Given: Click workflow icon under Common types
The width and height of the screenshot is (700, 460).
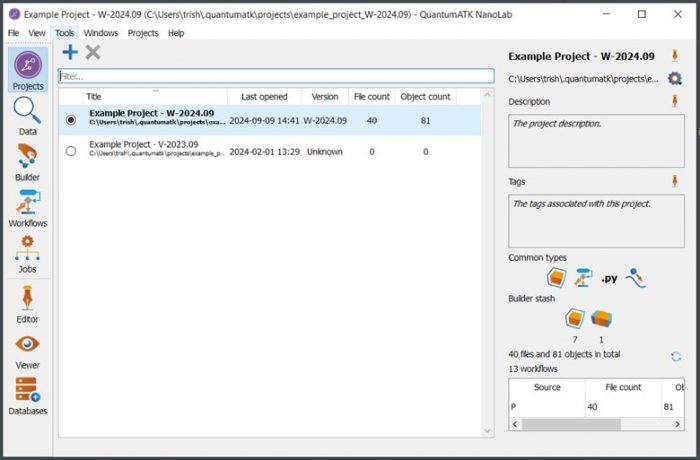Looking at the screenshot, I should (583, 277).
